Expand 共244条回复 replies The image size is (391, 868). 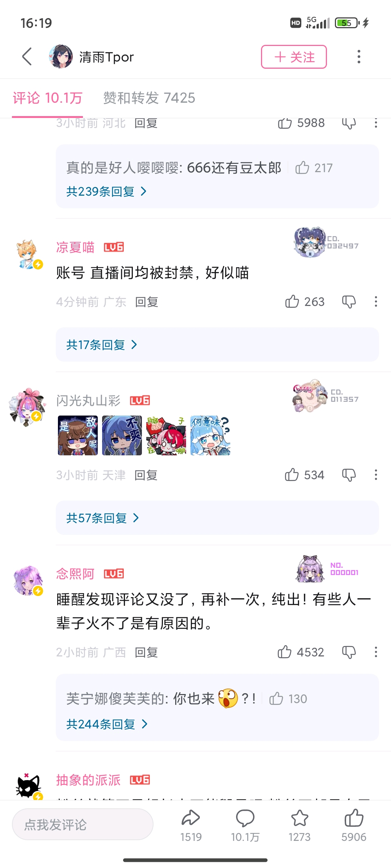(107, 724)
